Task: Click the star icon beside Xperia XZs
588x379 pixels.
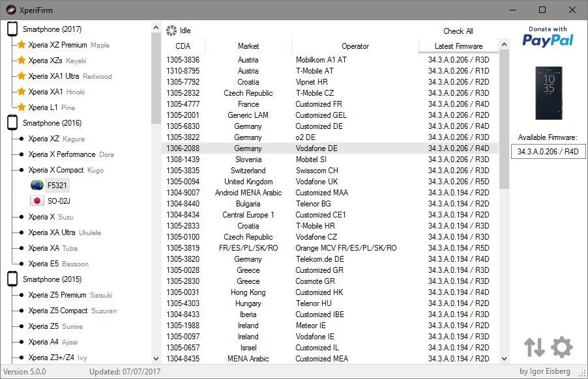Action: tap(22, 61)
